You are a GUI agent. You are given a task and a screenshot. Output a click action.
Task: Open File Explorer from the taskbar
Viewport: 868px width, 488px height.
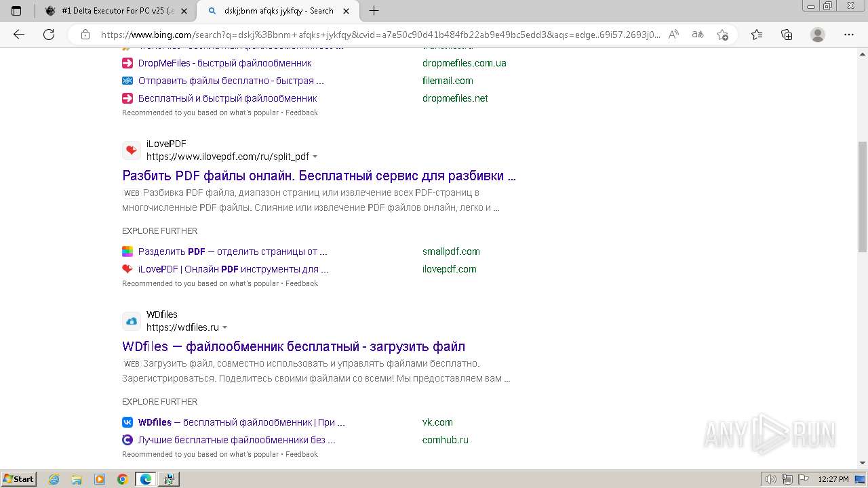[77, 479]
